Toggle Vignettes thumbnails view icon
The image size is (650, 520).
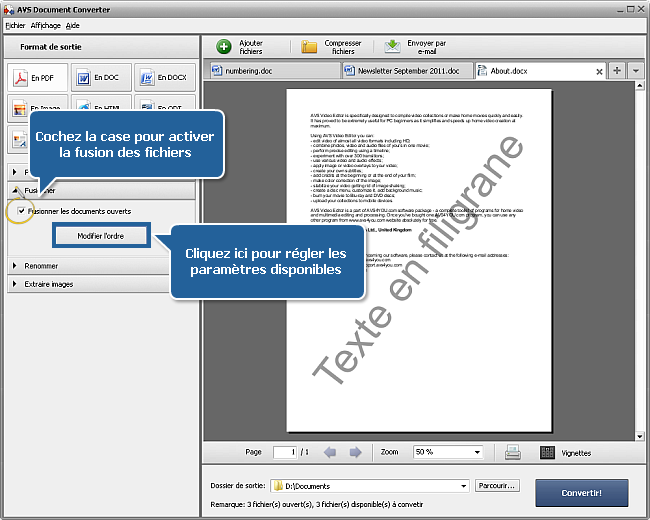click(547, 452)
